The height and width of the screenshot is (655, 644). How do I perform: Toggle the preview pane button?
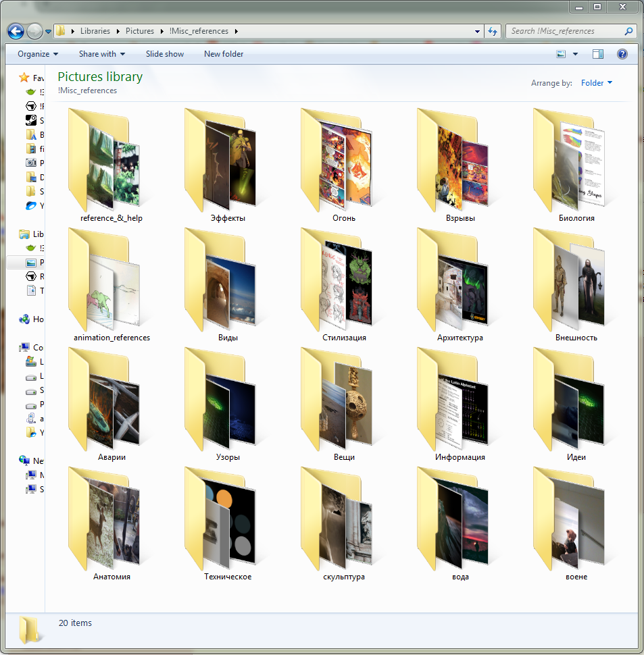click(x=598, y=54)
